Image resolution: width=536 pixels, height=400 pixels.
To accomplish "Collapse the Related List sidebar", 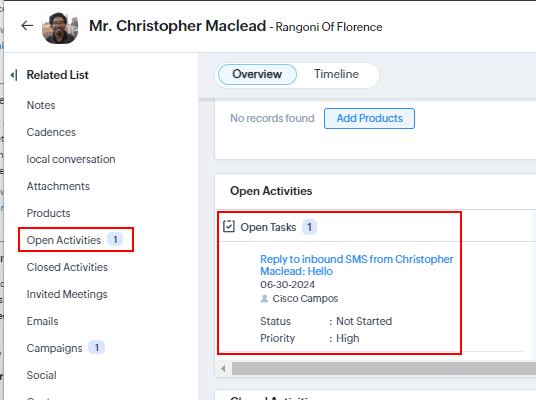I will point(14,75).
